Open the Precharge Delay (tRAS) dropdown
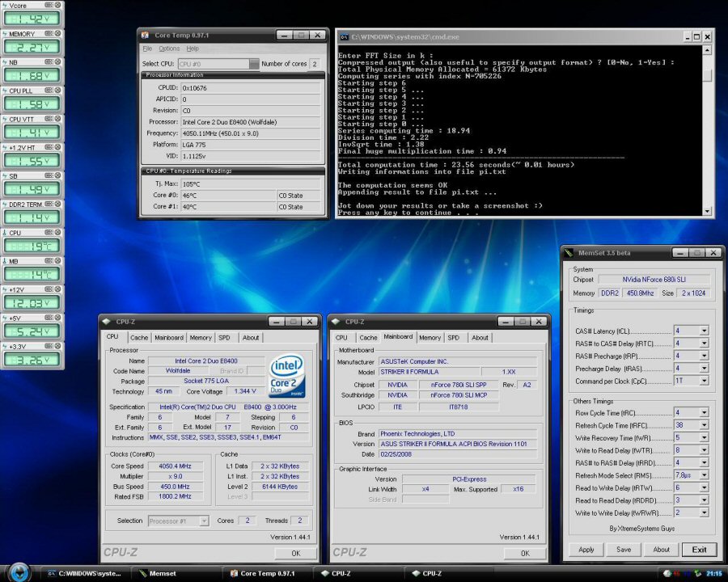The width and height of the screenshot is (728, 582). point(704,369)
